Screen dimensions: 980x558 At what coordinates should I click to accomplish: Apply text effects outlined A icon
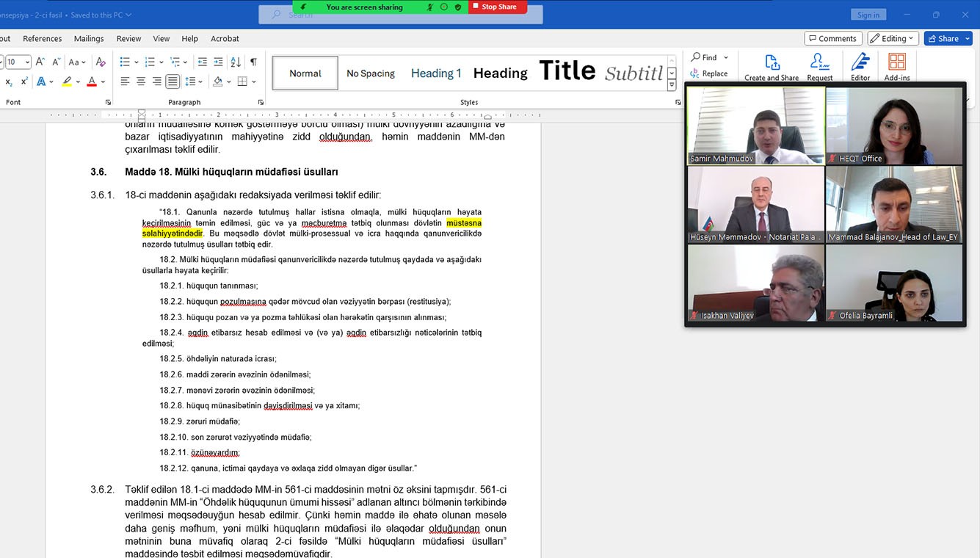coord(41,81)
